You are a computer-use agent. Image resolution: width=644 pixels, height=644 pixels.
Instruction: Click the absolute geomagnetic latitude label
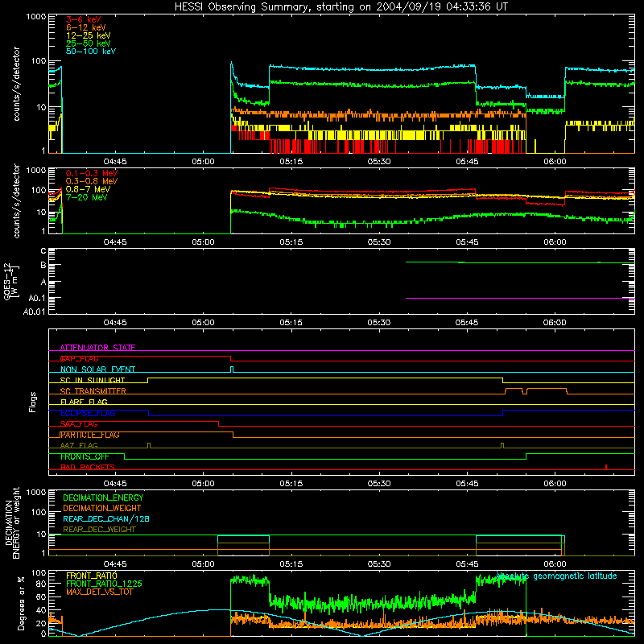tap(556, 576)
